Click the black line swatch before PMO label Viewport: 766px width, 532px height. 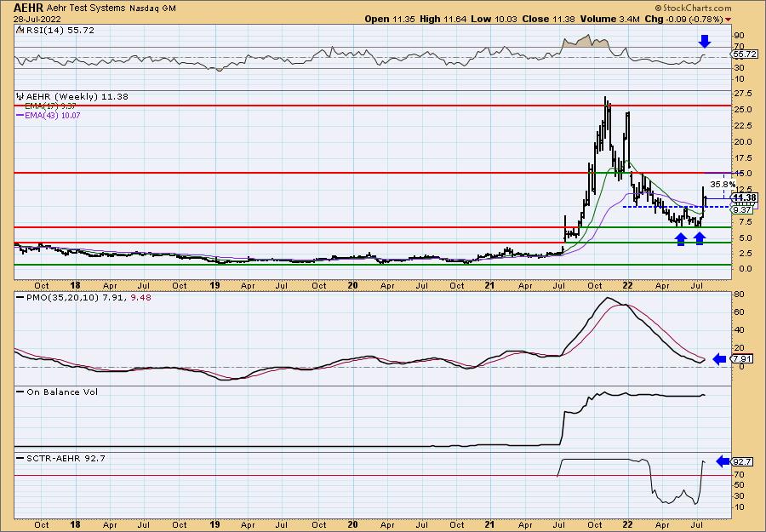click(x=20, y=297)
